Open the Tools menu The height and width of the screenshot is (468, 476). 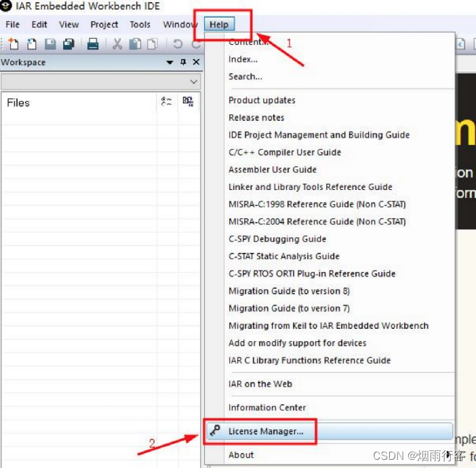coord(140,24)
